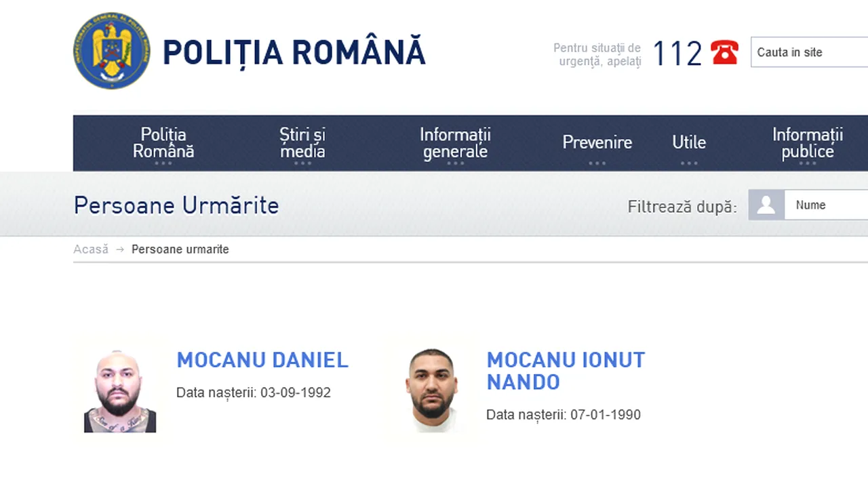Go to Acasă via breadcrumb
Image resolution: width=868 pixels, height=488 pixels.
click(91, 249)
